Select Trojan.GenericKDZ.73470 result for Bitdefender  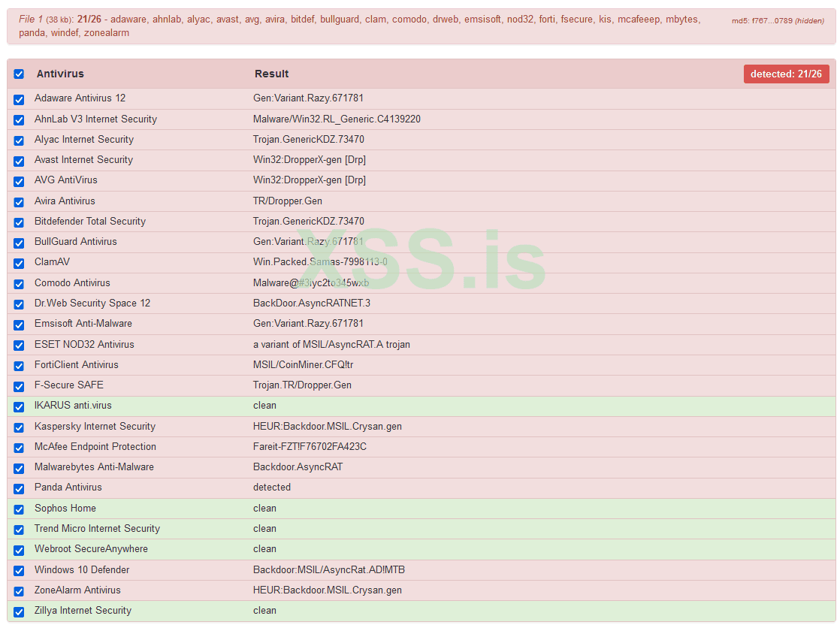[309, 221]
